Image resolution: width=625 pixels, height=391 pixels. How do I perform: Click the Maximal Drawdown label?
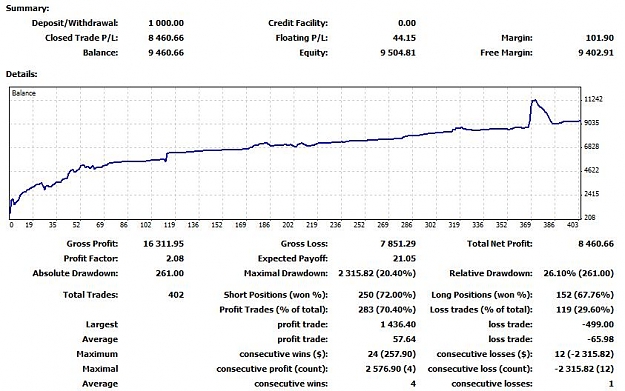pos(286,273)
